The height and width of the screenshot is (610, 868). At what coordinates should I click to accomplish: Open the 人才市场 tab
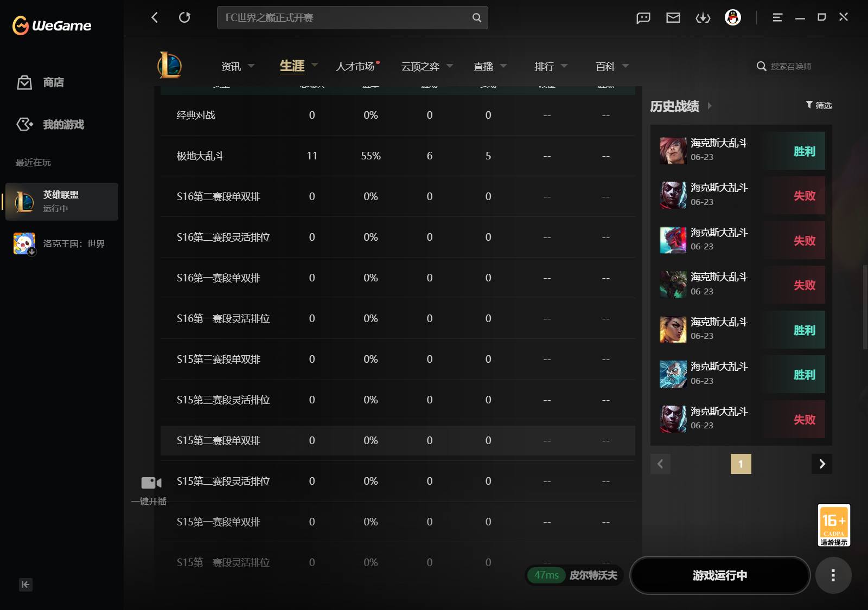pos(355,66)
